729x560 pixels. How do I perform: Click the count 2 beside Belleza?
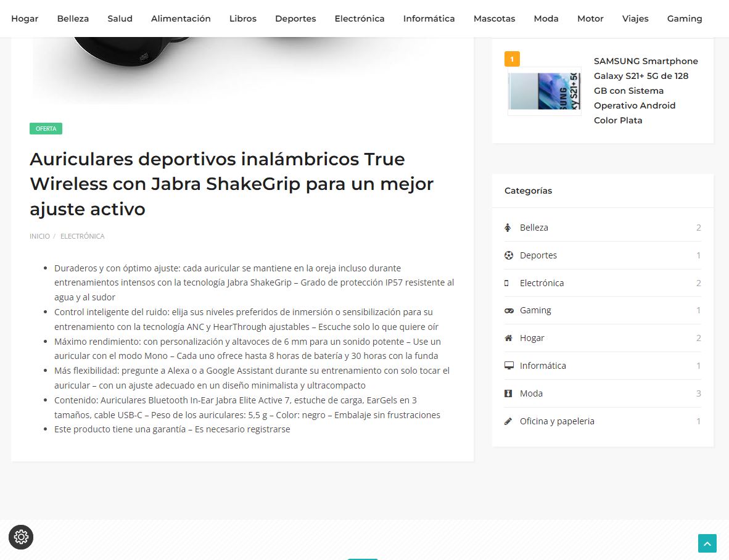point(698,228)
